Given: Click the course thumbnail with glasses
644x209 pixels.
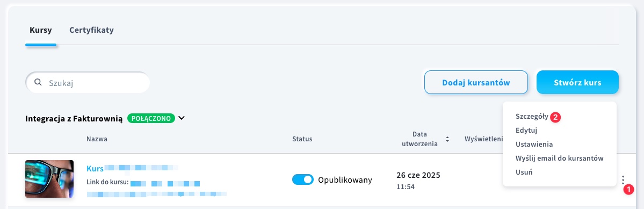Looking at the screenshot, I should [x=49, y=179].
